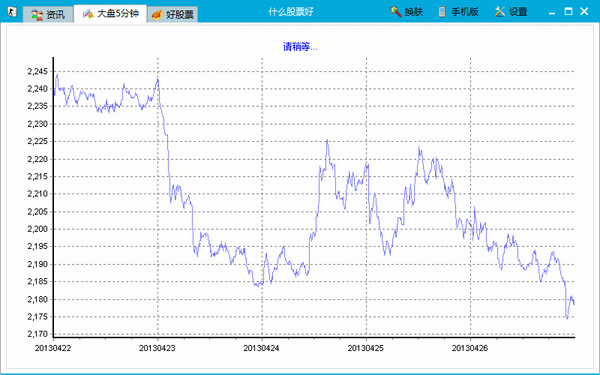Click the 手机版 phone icon
Viewport: 600px width, 375px height.
[442, 12]
